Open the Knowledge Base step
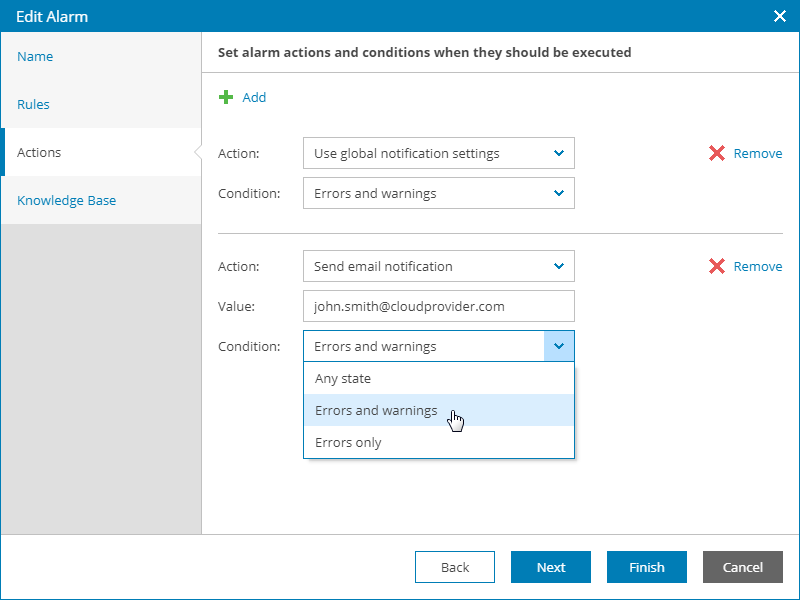Viewport: 800px width, 600px height. coord(67,200)
